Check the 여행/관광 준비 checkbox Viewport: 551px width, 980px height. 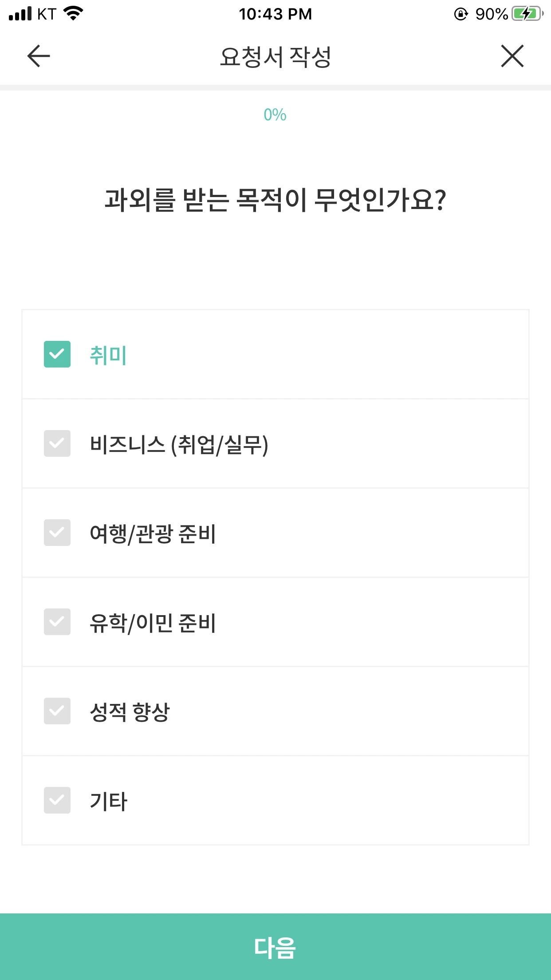pyautogui.click(x=57, y=533)
